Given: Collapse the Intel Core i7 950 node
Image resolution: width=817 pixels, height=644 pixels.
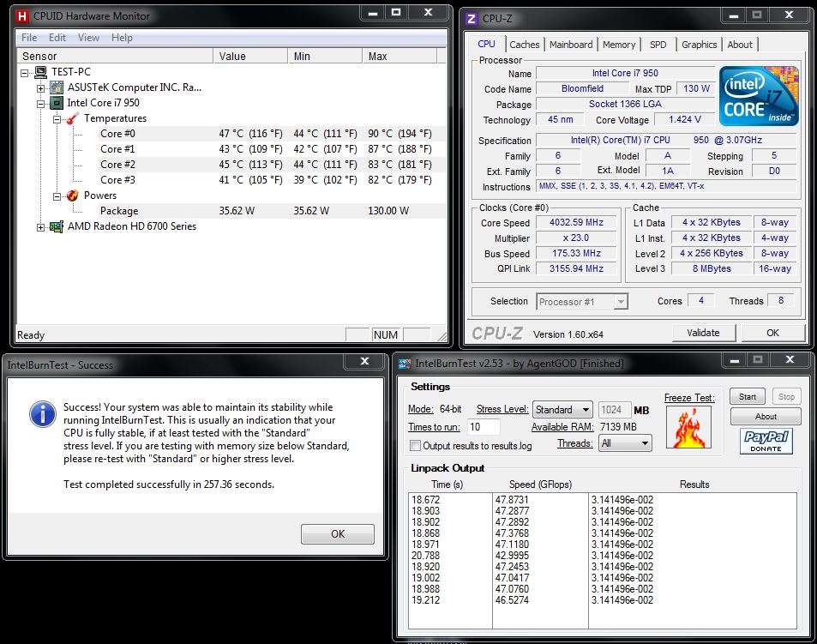Looking at the screenshot, I should (40, 104).
